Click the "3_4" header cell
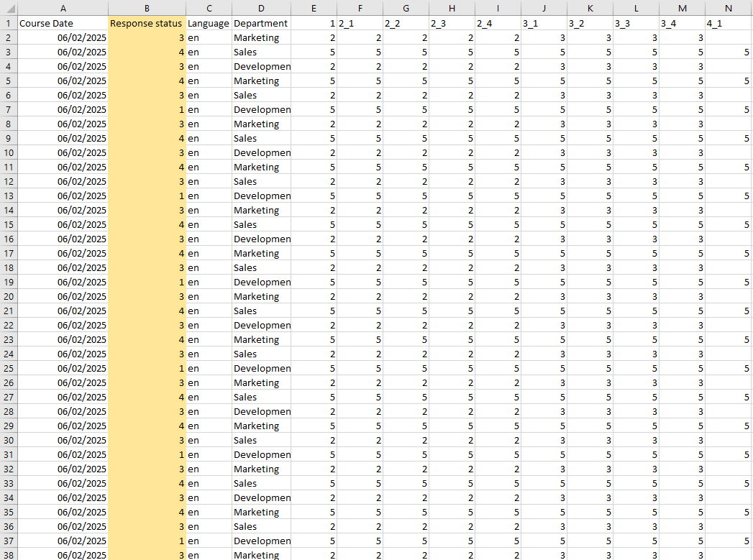 pos(682,23)
